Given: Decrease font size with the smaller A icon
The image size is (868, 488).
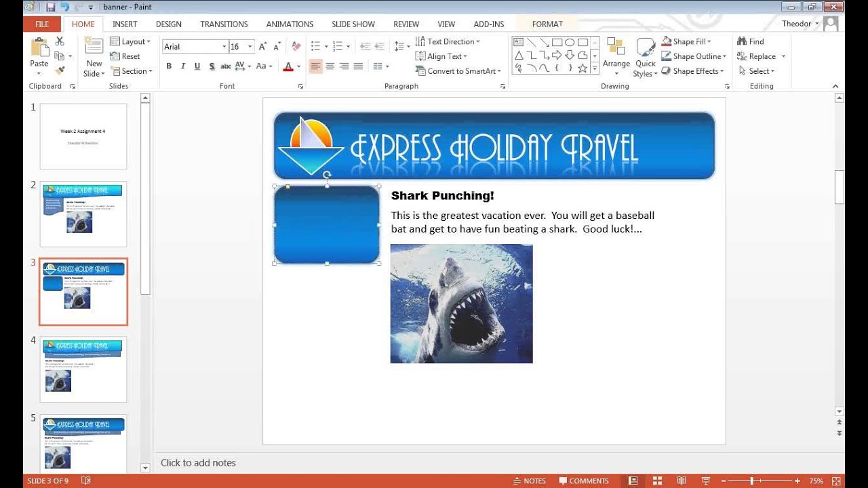Looking at the screenshot, I should click(x=277, y=47).
